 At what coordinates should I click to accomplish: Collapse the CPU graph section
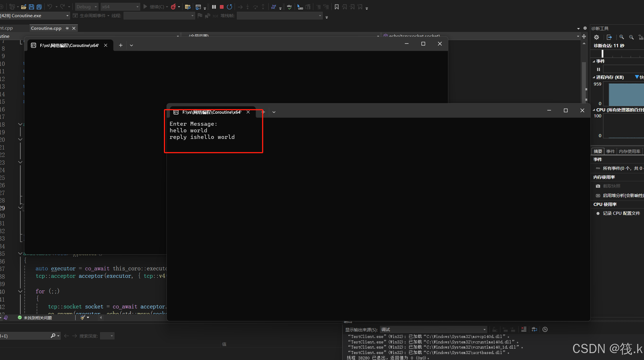(594, 110)
